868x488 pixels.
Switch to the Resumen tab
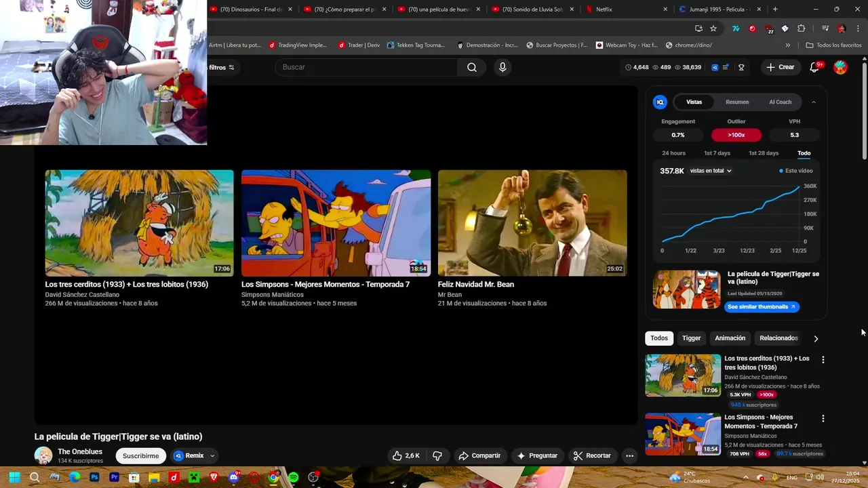[x=737, y=102]
